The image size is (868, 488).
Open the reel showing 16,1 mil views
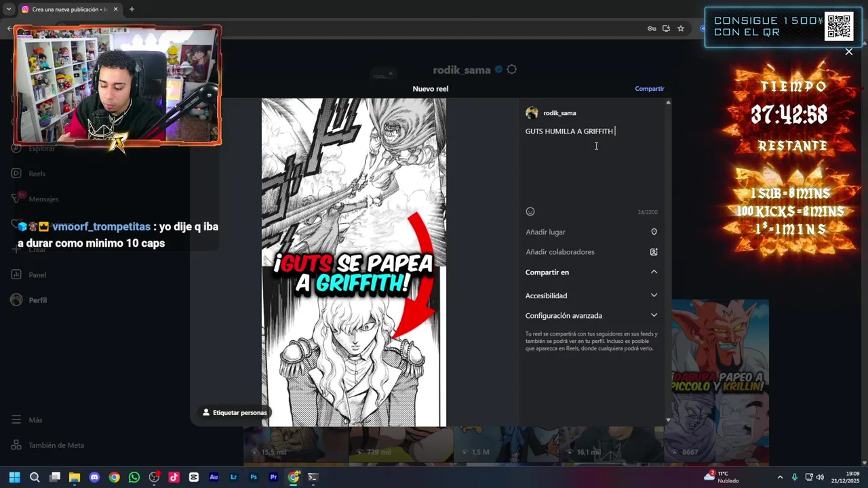point(611,445)
